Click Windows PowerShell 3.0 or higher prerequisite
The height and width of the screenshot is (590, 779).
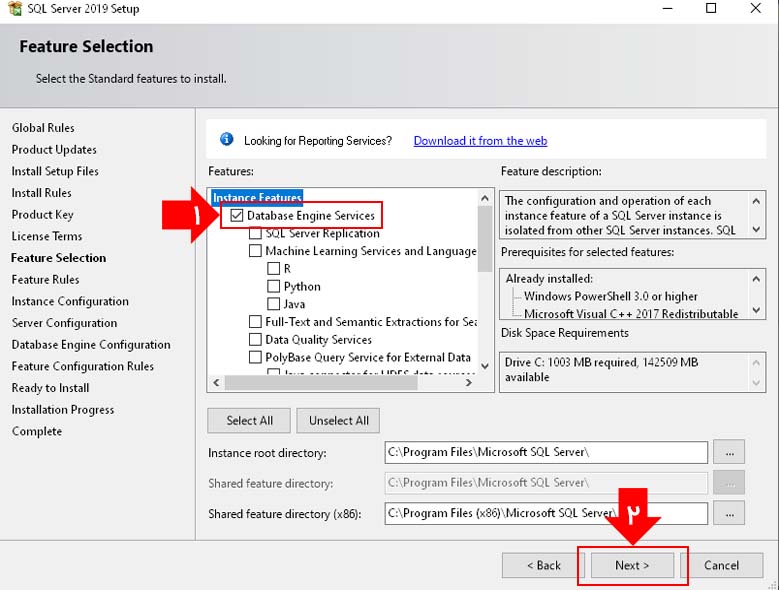[x=611, y=296]
